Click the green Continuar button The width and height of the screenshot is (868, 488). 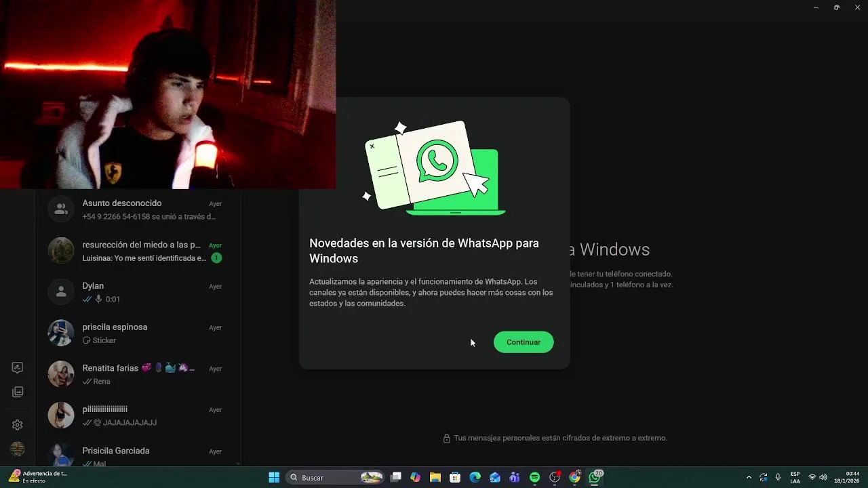tap(524, 342)
